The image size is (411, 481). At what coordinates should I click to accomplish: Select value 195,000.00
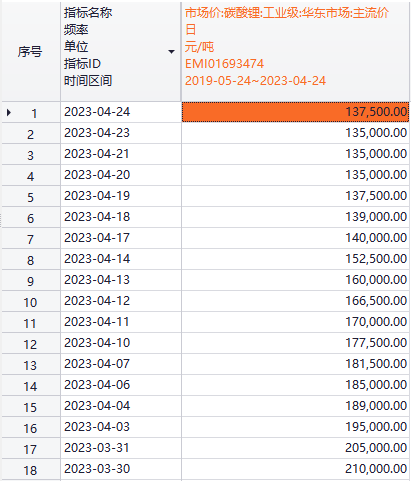295,427
